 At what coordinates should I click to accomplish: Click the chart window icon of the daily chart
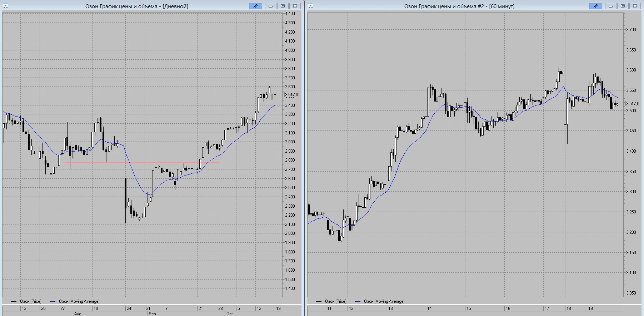tap(5, 6)
